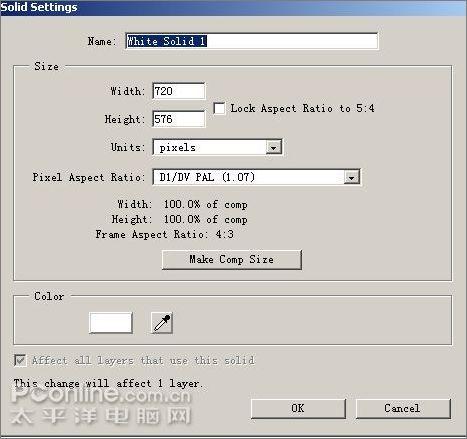467x439 pixels.
Task: Click the Solid Settings title bar text
Action: [x=39, y=7]
